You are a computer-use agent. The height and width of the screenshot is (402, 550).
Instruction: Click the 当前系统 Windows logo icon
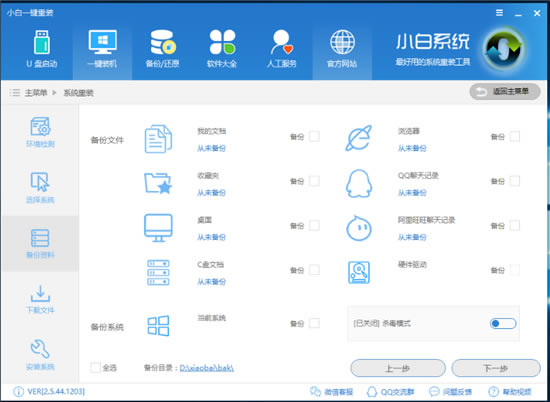tap(158, 326)
